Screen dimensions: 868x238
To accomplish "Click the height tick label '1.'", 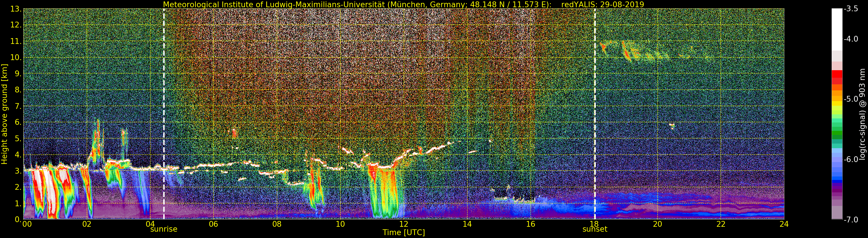I will click(x=18, y=204).
